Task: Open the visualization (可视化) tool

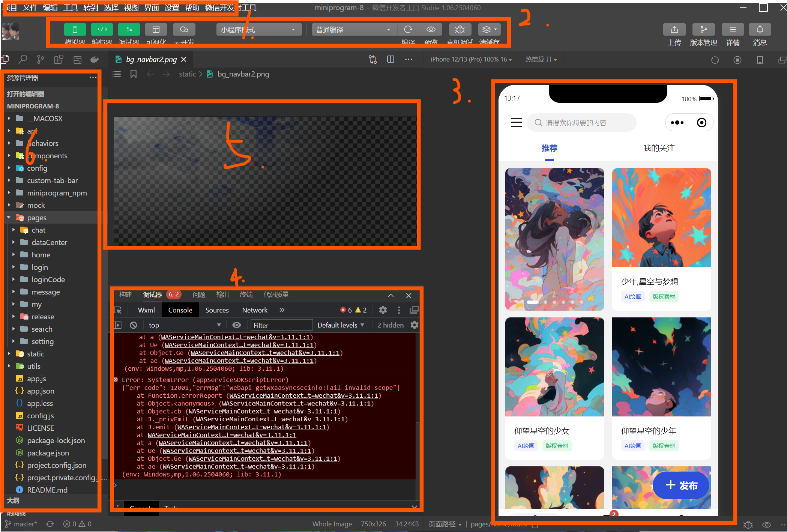Action: pos(156,29)
